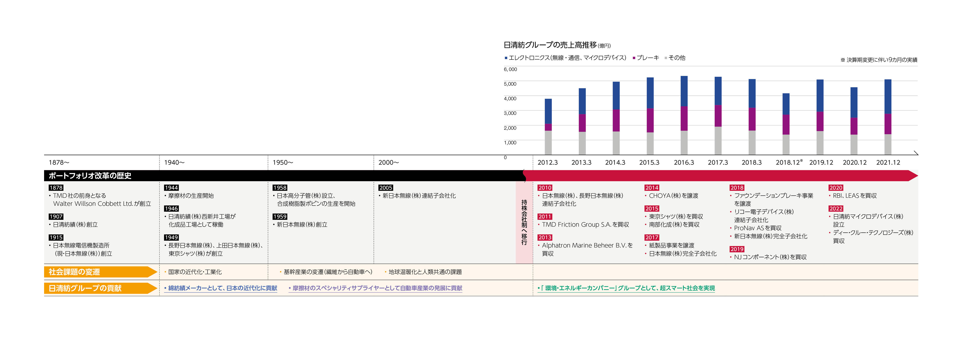Click the 6,000 y-axis value
This screenshot has width=980, height=347.
(x=510, y=69)
